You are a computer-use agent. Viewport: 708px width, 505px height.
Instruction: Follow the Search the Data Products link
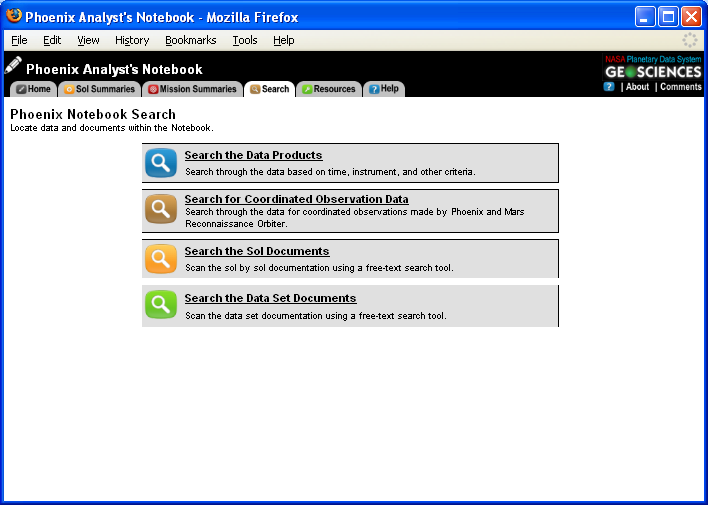point(253,155)
